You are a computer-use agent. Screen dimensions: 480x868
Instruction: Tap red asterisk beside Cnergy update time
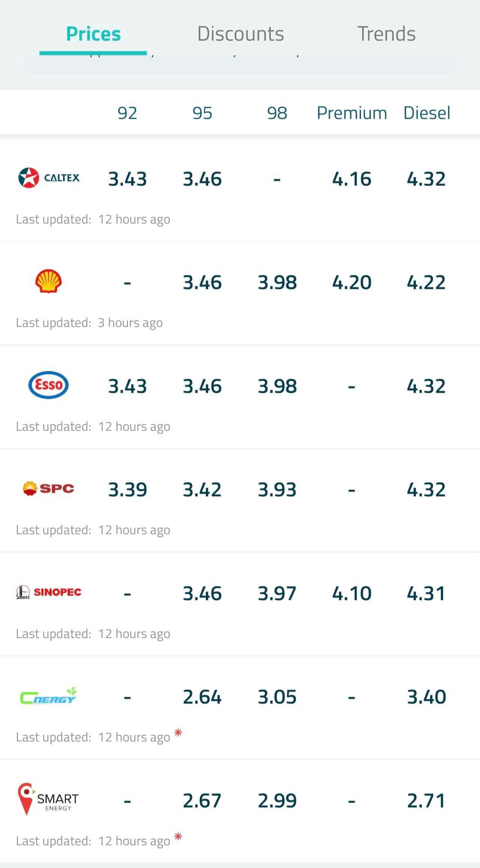178,732
